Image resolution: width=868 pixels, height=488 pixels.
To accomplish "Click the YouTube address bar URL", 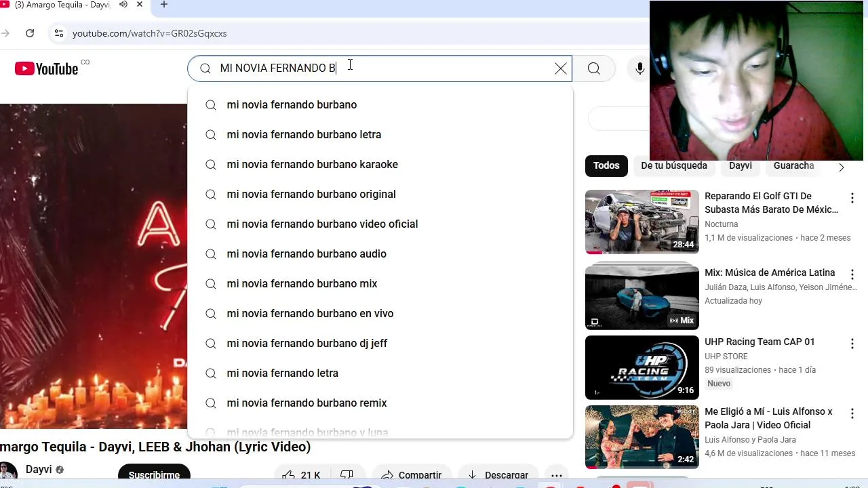I will [x=150, y=33].
